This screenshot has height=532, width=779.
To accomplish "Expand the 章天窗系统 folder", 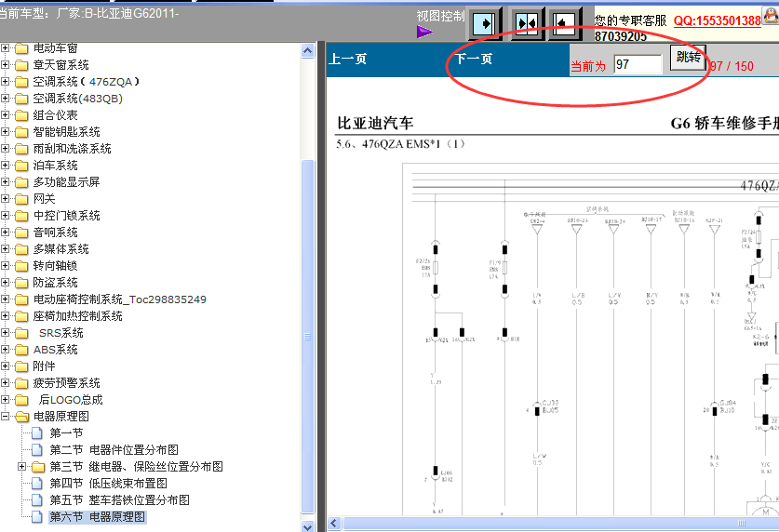I will pyautogui.click(x=5, y=64).
